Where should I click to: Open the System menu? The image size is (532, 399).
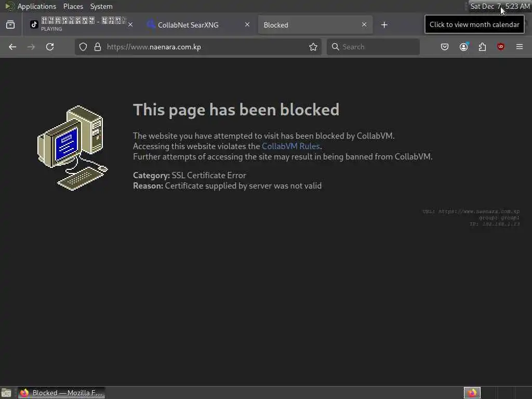[101, 6]
